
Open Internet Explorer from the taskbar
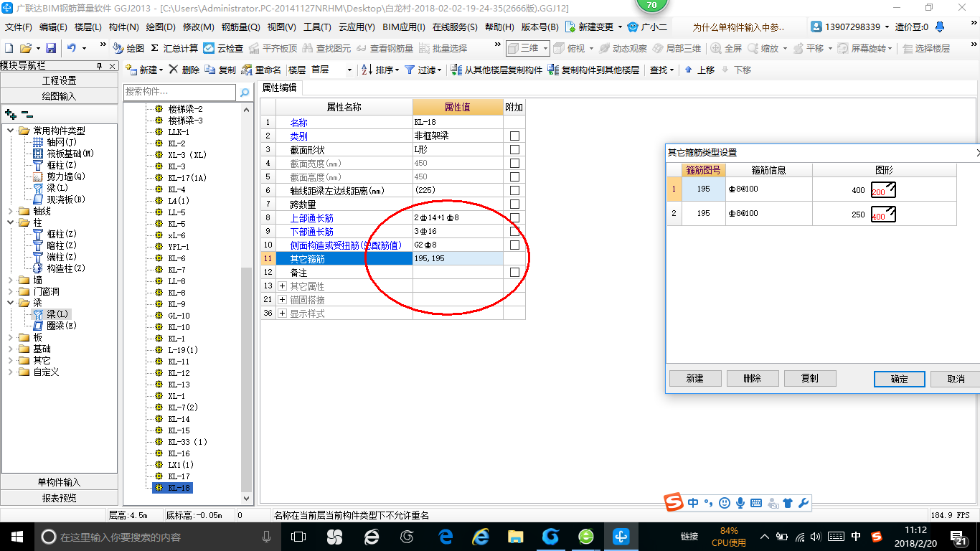(481, 536)
